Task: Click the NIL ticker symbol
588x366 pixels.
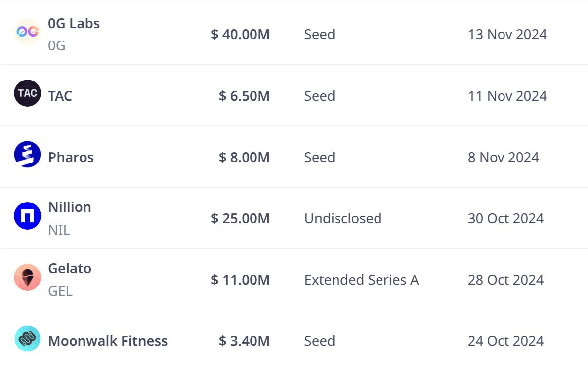Action: coord(59,230)
